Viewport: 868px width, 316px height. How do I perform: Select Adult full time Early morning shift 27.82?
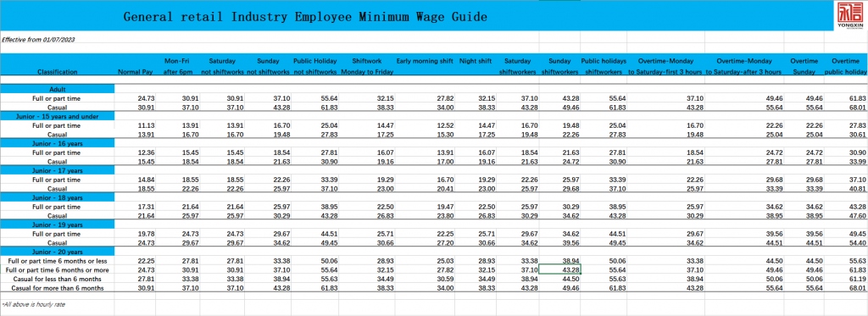446,97
